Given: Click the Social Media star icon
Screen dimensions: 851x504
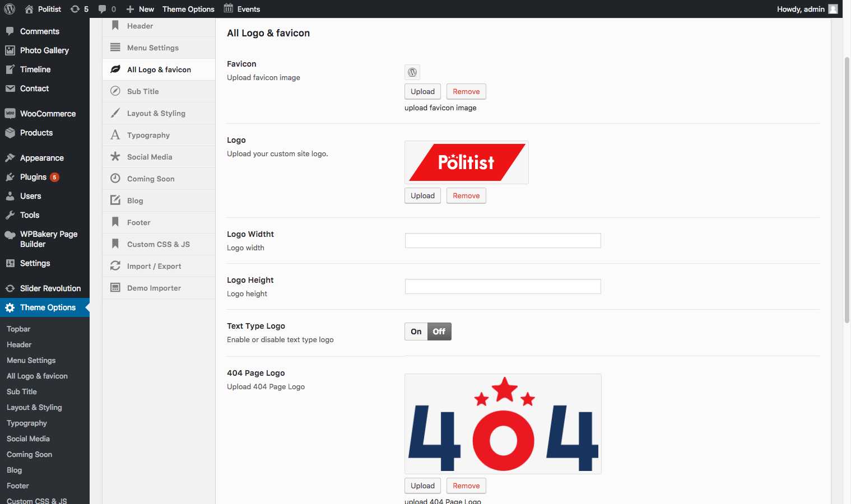Looking at the screenshot, I should pos(115,157).
